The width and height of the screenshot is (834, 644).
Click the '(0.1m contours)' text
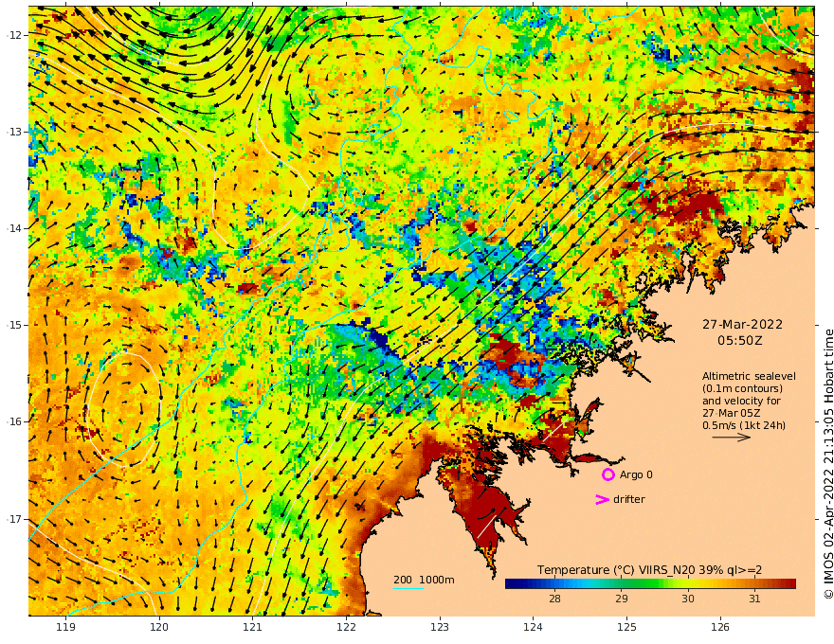point(742,388)
